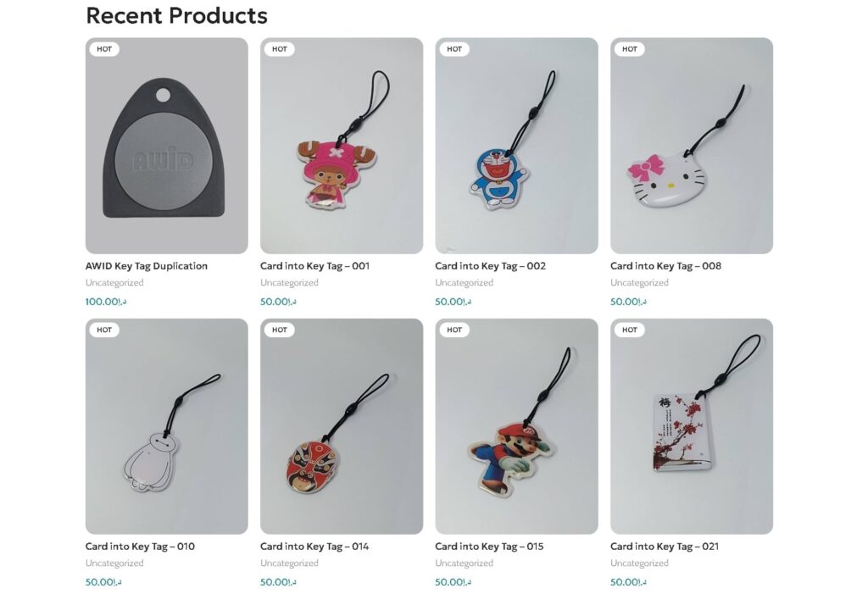Click the 'Card into Key Tag – 014' title
868x594 pixels.
tap(314, 547)
